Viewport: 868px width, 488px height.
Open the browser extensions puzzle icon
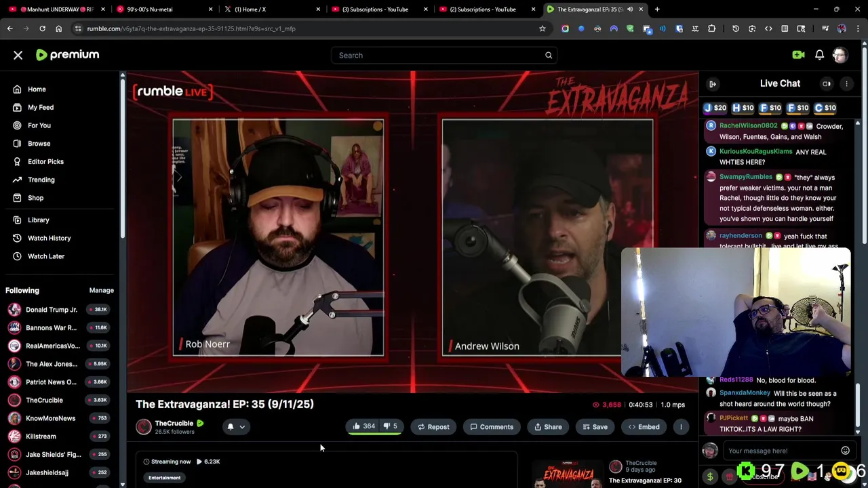click(711, 28)
